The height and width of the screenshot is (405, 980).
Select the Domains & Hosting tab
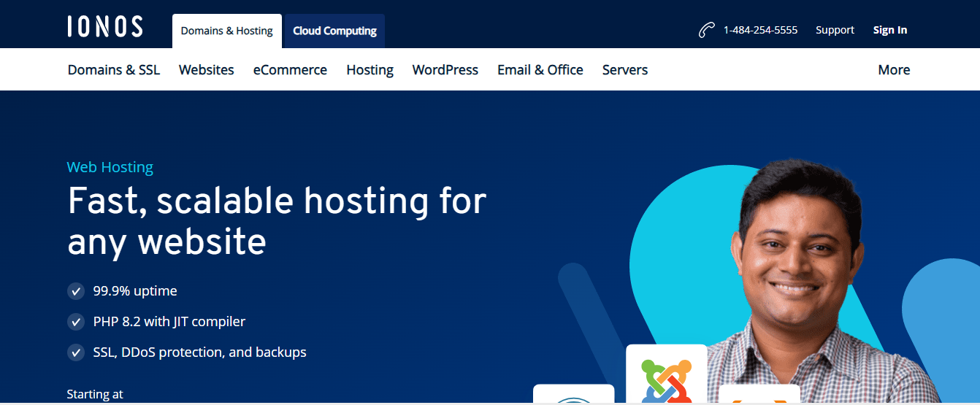226,31
